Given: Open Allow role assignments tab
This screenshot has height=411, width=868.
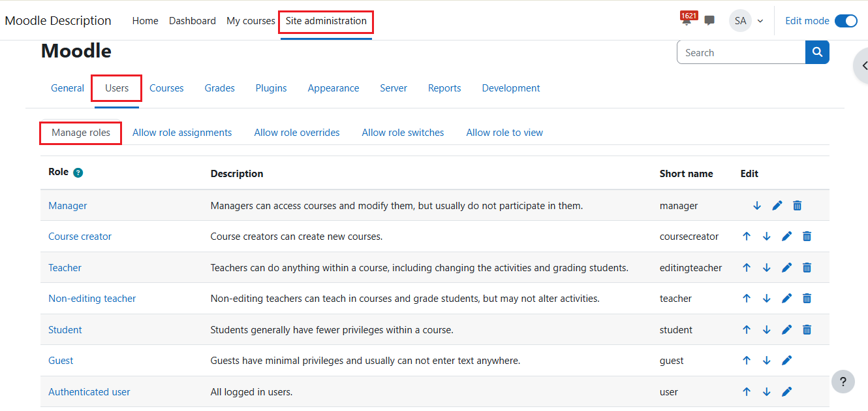Looking at the screenshot, I should click(182, 133).
